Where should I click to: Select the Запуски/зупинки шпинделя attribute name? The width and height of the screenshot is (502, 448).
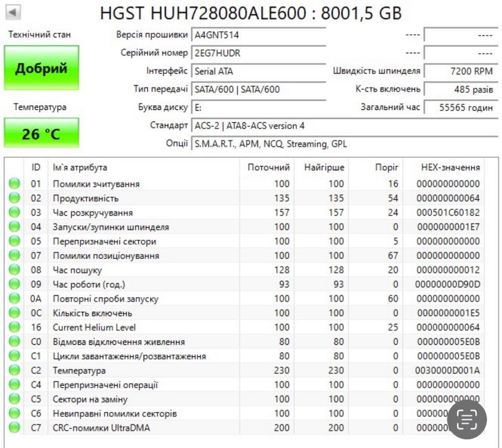pyautogui.click(x=111, y=227)
